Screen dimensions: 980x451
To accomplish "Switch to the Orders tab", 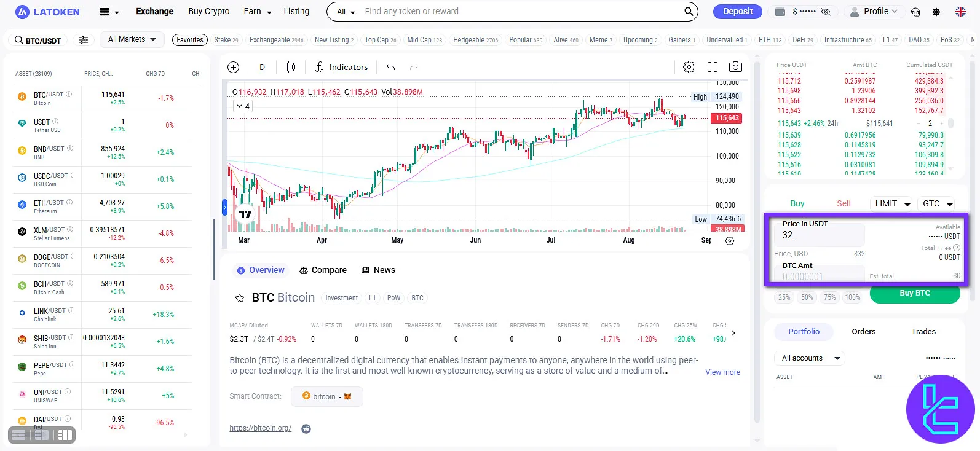I will coord(863,331).
